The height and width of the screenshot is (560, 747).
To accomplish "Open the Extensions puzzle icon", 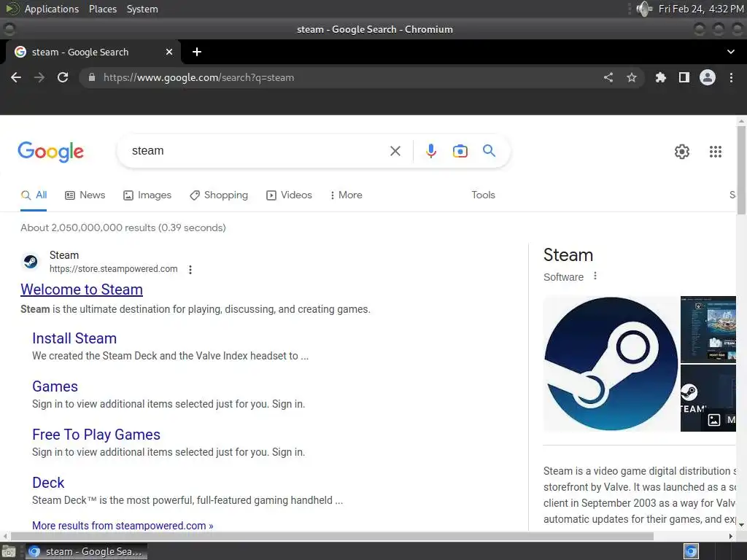I will pyautogui.click(x=661, y=77).
